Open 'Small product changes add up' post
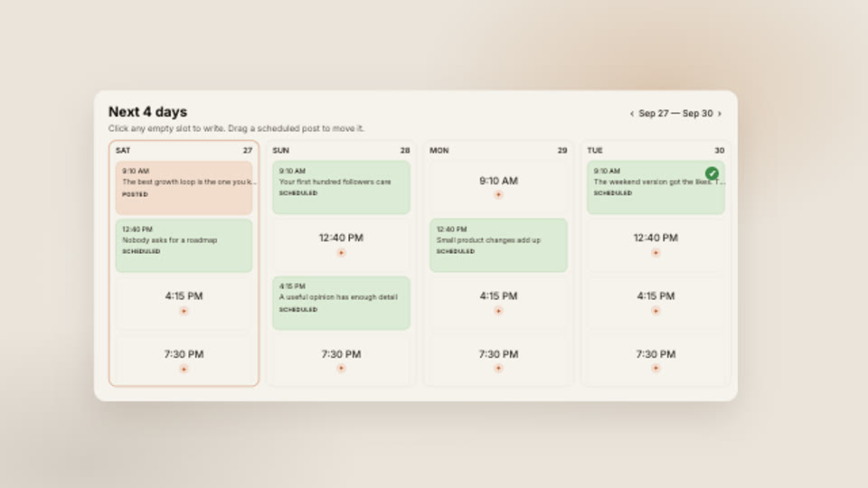Viewport: 868px width, 488px height. tap(498, 245)
